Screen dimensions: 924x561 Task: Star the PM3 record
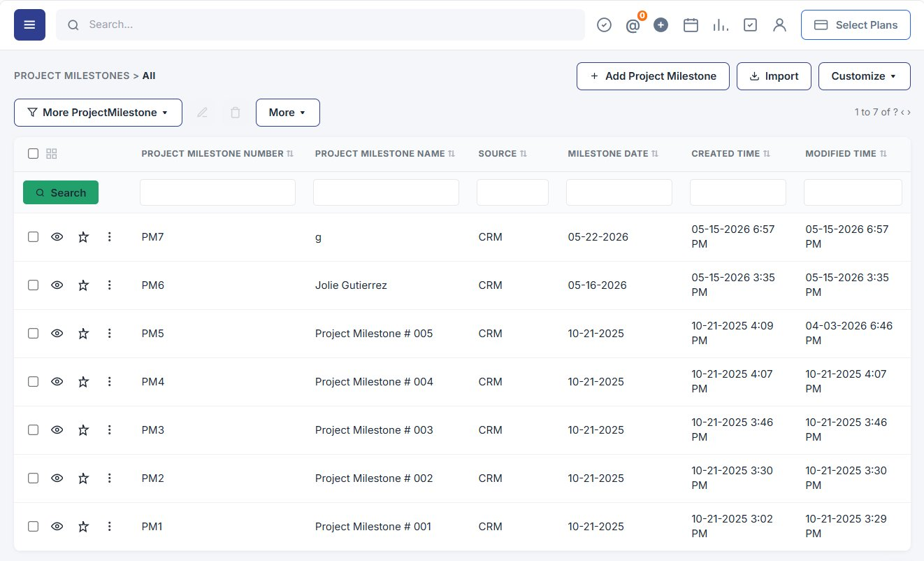coord(83,430)
